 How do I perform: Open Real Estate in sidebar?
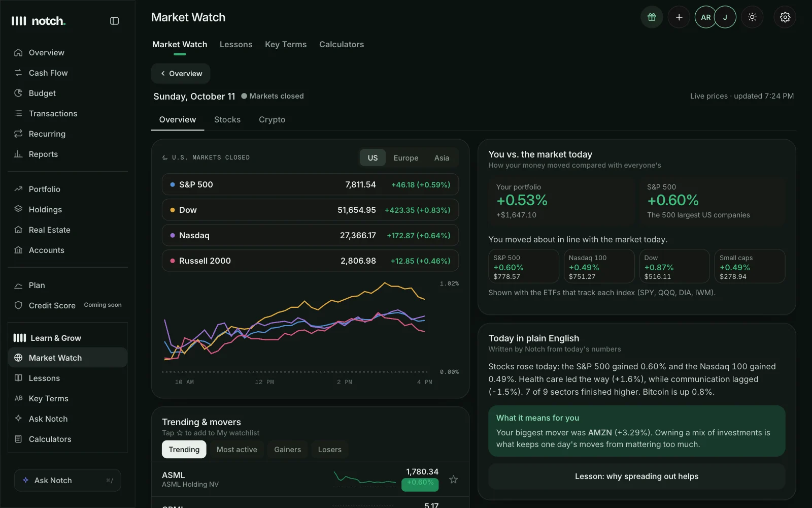pyautogui.click(x=67, y=230)
